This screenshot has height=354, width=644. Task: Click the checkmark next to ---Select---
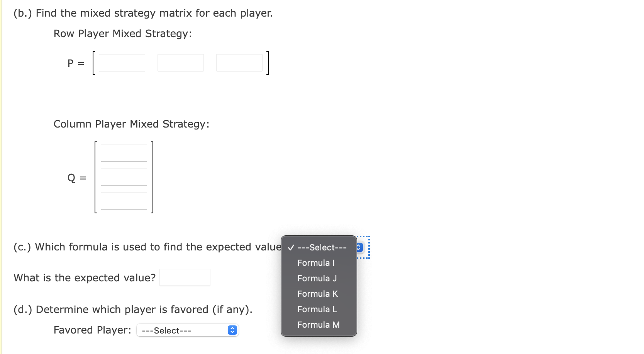pyautogui.click(x=290, y=247)
